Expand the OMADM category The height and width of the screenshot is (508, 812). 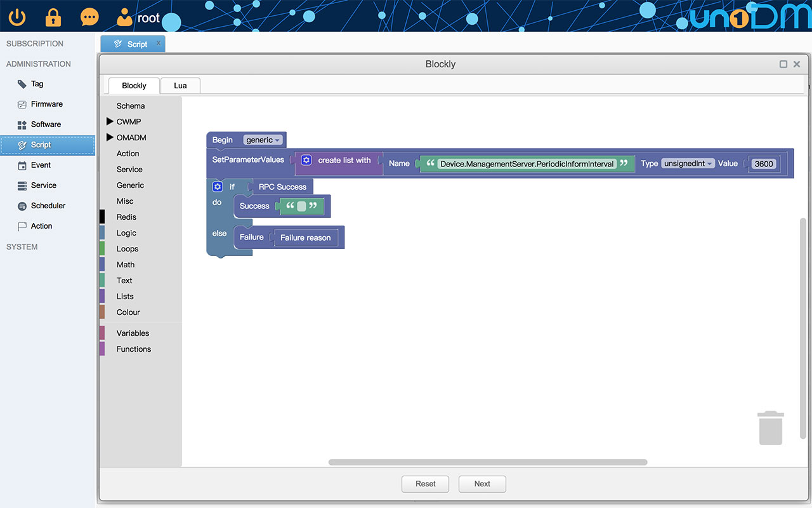tap(110, 138)
